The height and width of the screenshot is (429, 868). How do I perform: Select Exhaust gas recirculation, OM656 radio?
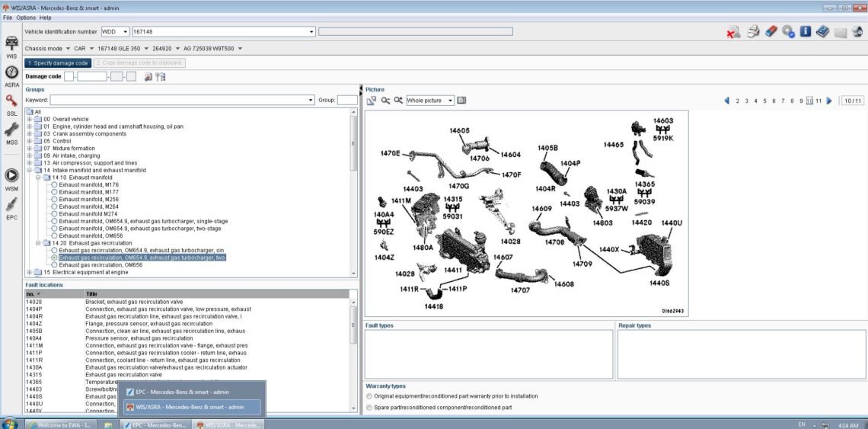(54, 265)
